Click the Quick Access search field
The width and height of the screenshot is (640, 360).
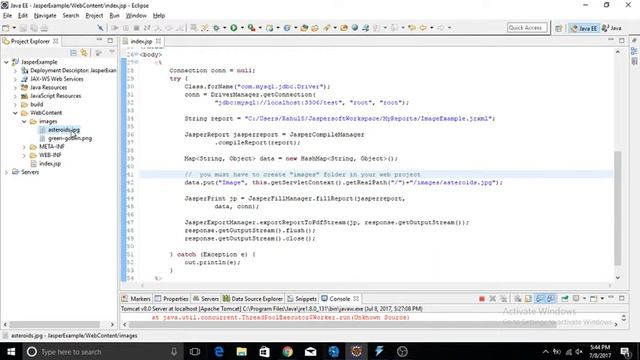pyautogui.click(x=527, y=27)
